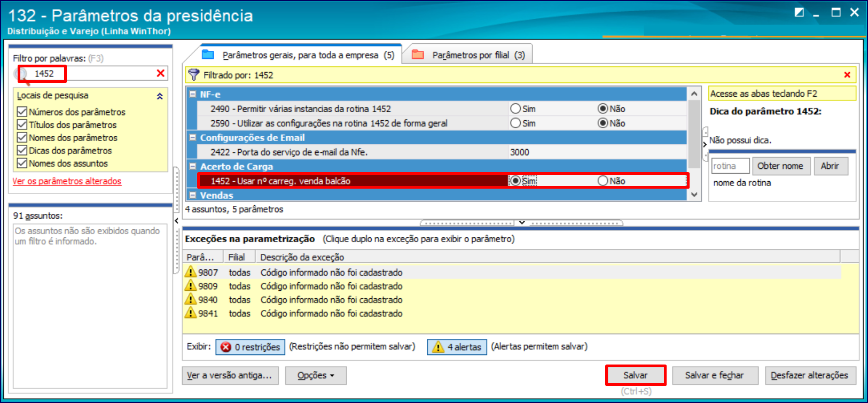Toggle 'Nomes dos assuntos' checkbox
This screenshot has height=403, width=868.
(x=22, y=163)
